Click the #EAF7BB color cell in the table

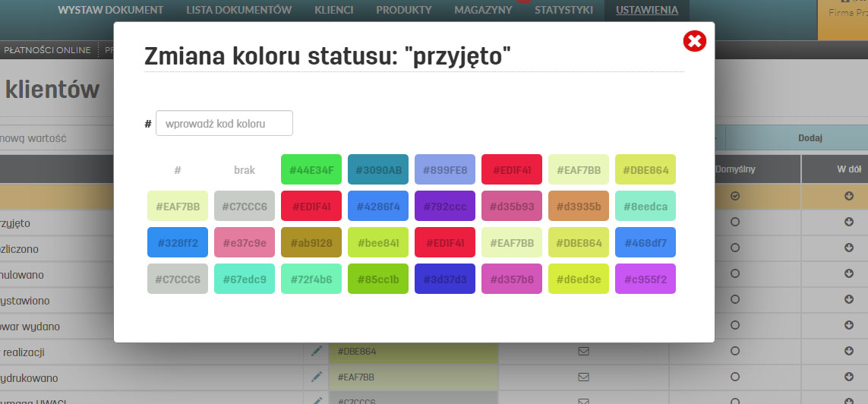414,377
